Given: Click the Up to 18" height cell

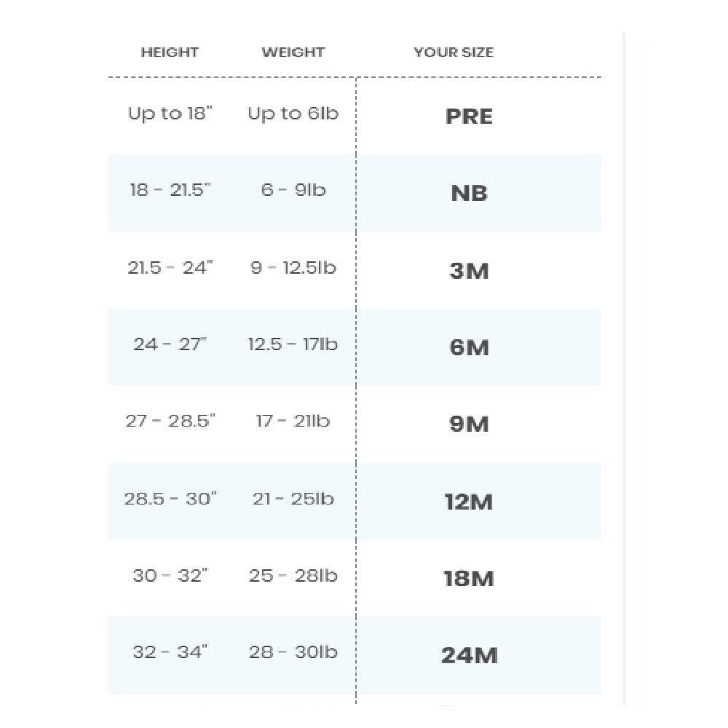Looking at the screenshot, I should [x=170, y=114].
